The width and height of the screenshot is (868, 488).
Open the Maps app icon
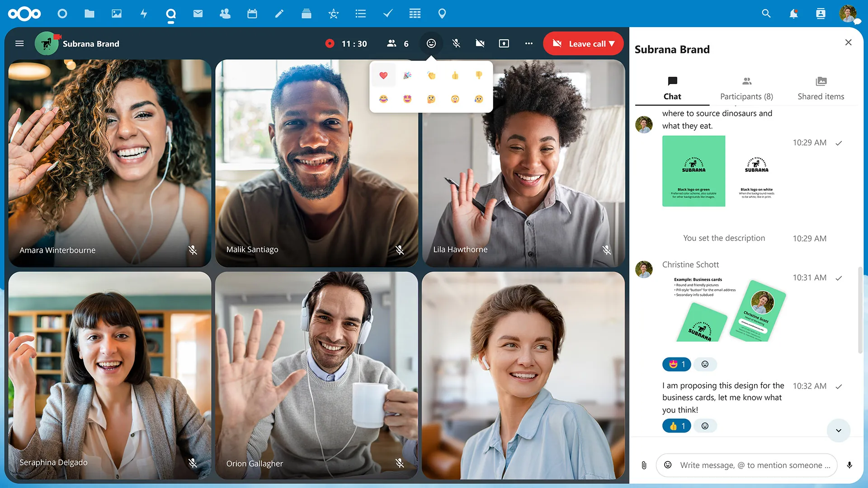click(442, 14)
